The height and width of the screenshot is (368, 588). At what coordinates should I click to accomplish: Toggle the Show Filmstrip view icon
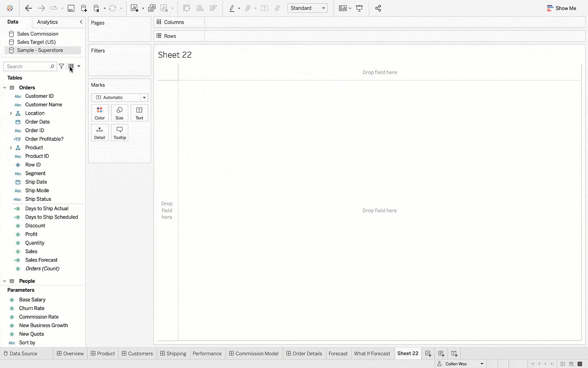pos(571,364)
